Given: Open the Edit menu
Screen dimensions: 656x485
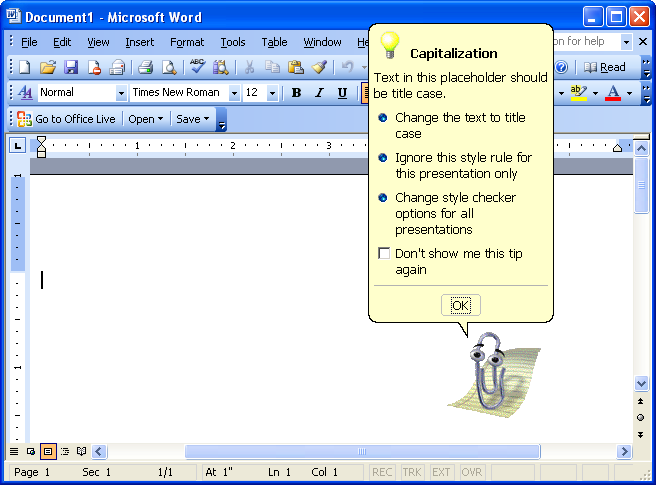Looking at the screenshot, I should tap(62, 42).
